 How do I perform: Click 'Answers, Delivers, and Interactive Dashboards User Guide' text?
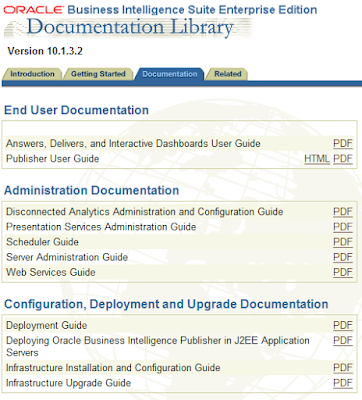pyautogui.click(x=133, y=144)
